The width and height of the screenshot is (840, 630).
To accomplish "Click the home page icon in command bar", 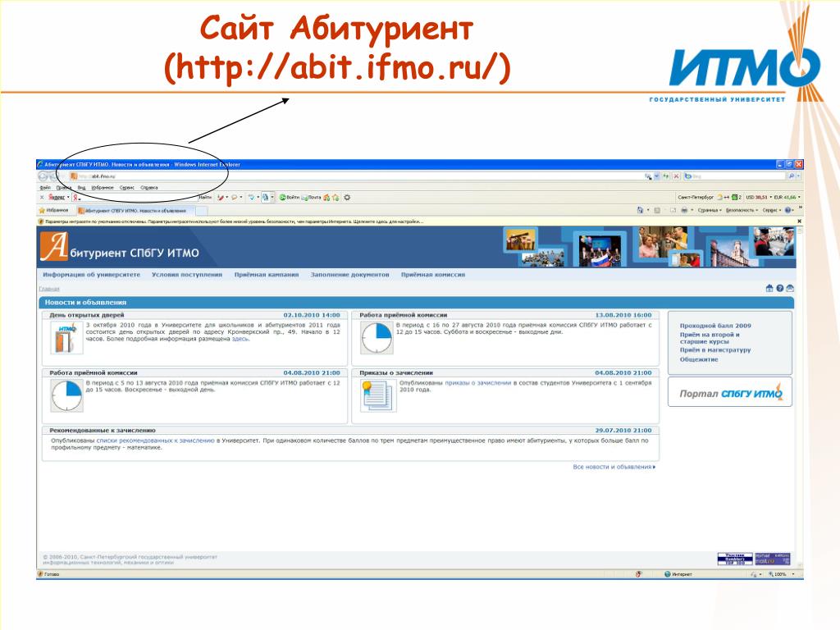I will [x=640, y=211].
